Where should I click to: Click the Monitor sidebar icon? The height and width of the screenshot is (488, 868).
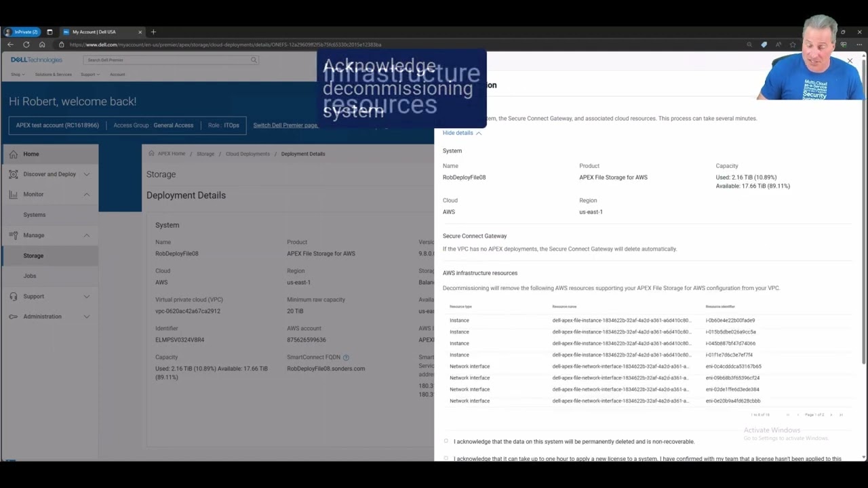click(14, 195)
